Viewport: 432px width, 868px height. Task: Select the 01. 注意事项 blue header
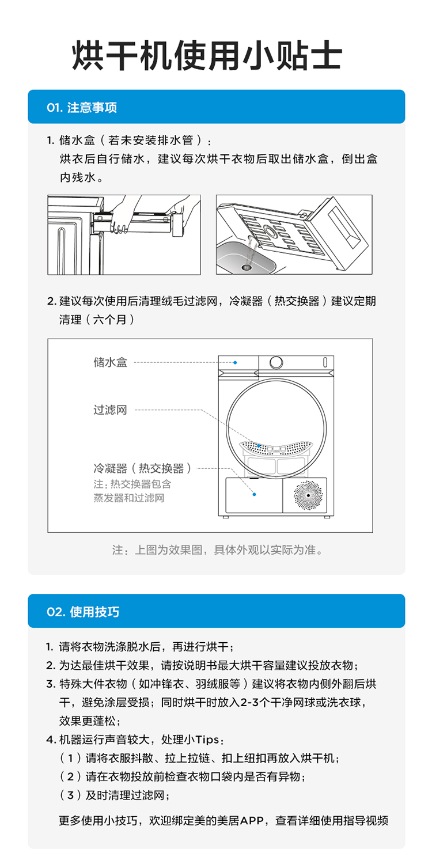pos(217,107)
